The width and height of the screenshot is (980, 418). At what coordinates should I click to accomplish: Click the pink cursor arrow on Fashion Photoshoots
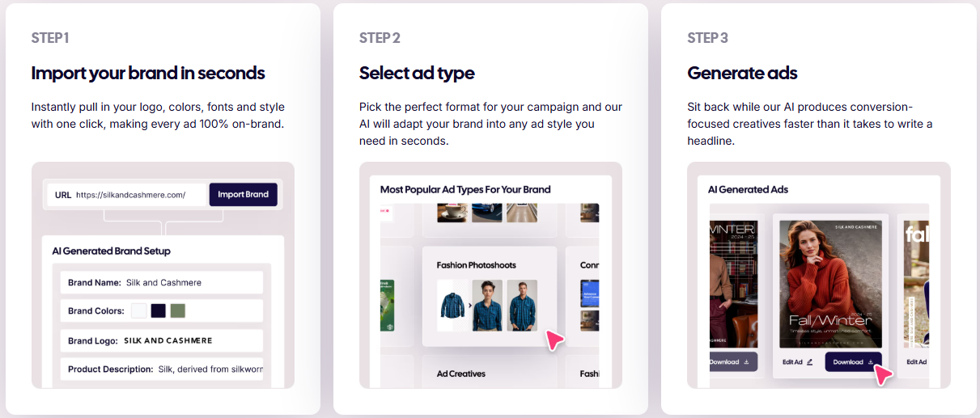click(x=554, y=339)
